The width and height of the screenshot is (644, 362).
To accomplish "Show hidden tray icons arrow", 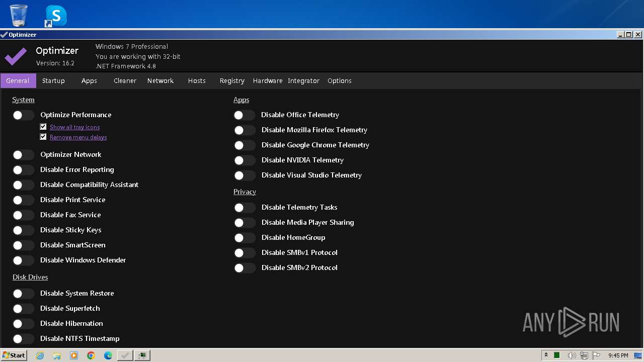I will coord(546,355).
